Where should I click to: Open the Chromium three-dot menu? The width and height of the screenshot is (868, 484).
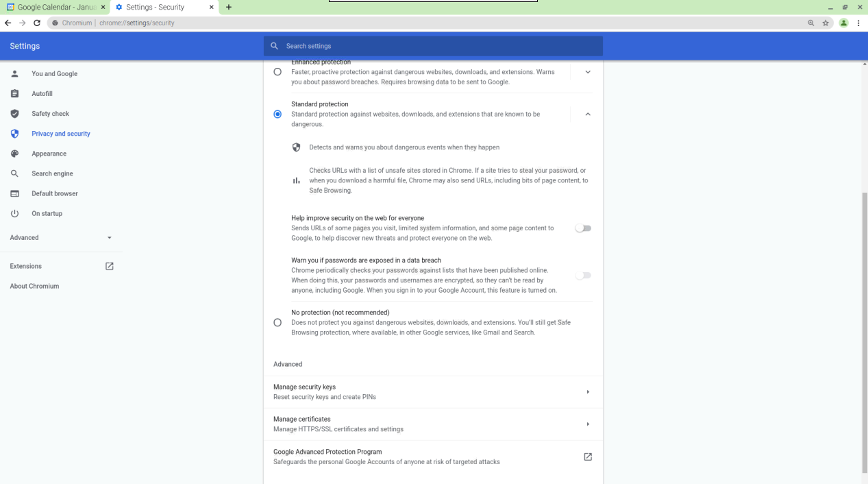(x=858, y=23)
